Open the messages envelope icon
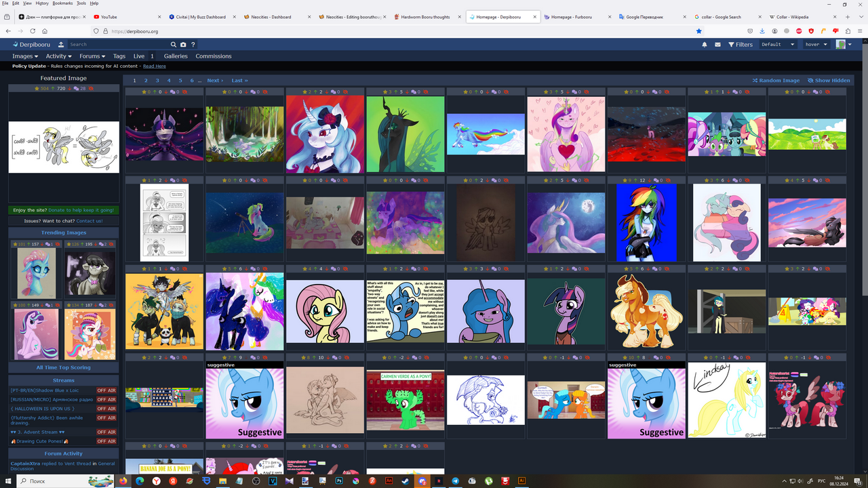Image resolution: width=868 pixels, height=488 pixels. pyautogui.click(x=718, y=45)
